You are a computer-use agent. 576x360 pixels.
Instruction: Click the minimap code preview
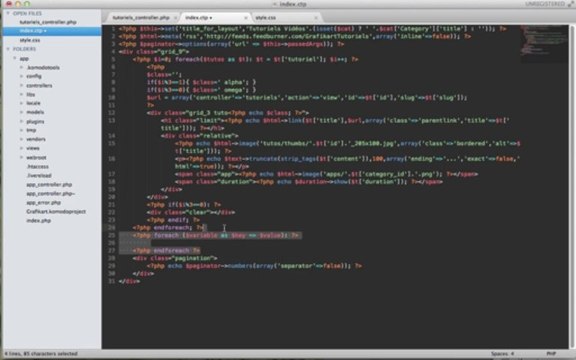click(543, 43)
